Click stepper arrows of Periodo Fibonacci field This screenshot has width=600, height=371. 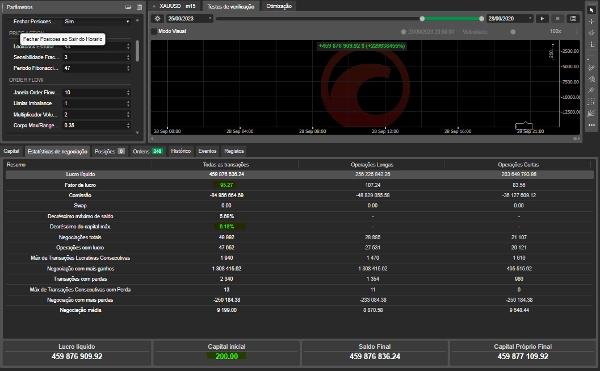[128, 68]
